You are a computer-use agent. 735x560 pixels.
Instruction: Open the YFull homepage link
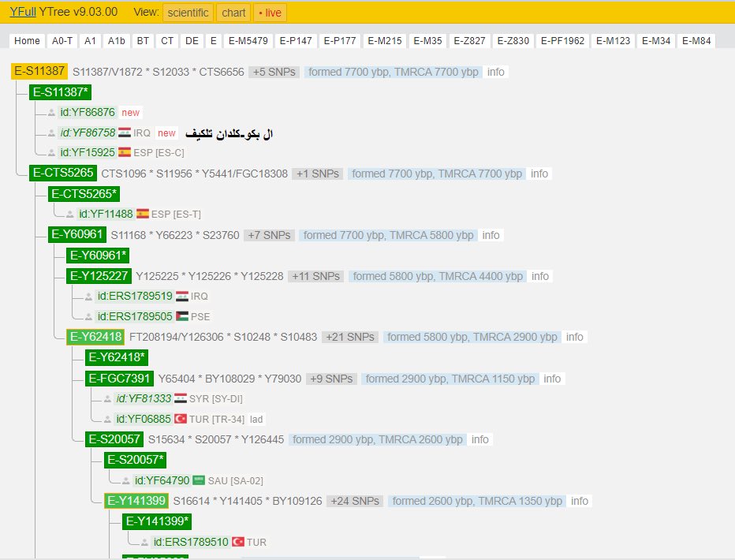click(x=23, y=12)
